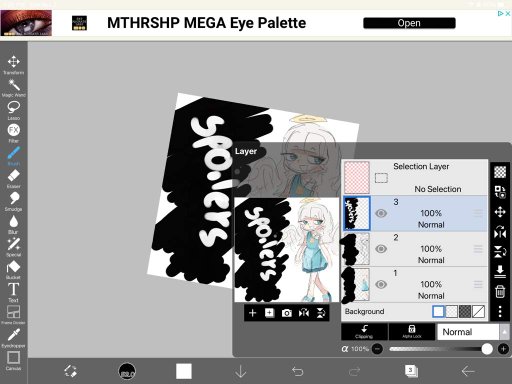Select the Bucket fill tool
512x384 pixels.
[x=14, y=270]
